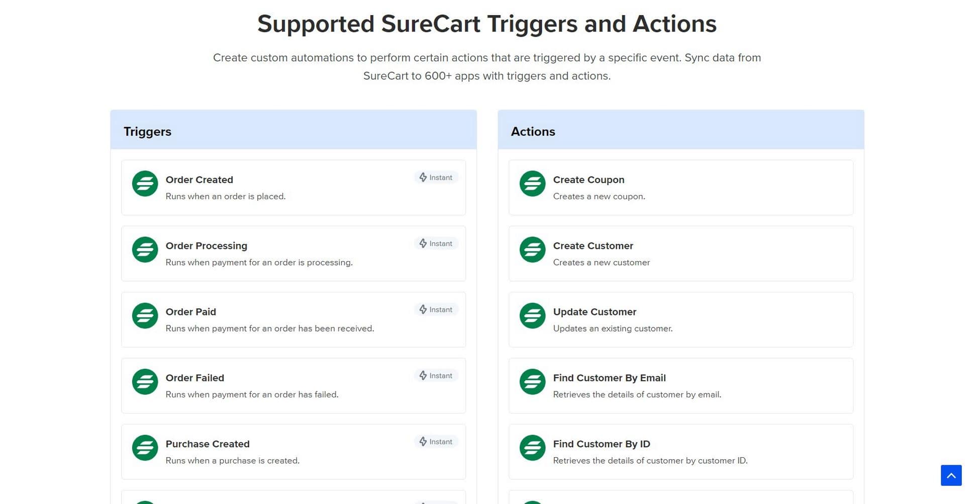
Task: Click the SureCart icon beside Purchase Created
Action: coord(145,448)
